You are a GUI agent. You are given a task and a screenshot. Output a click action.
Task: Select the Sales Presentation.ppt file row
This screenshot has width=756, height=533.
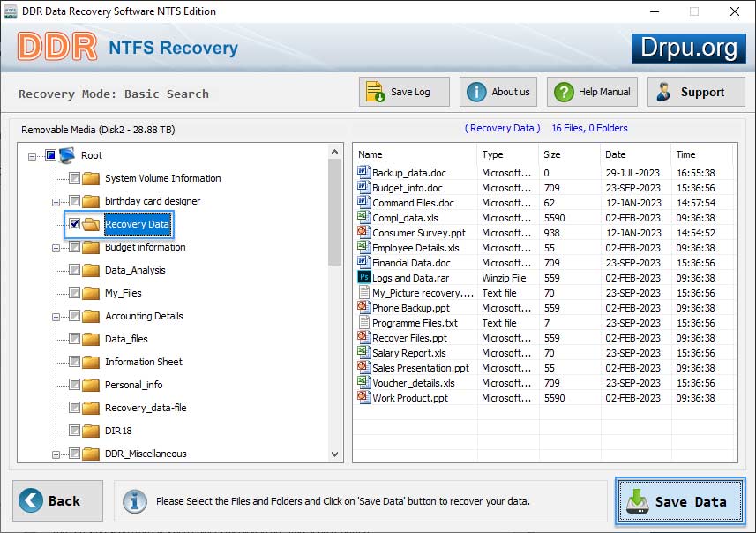[x=545, y=368]
